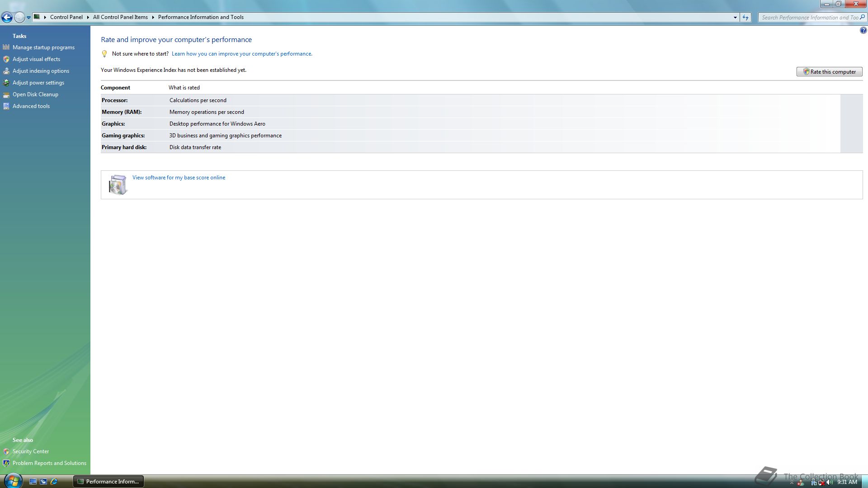Click the Open Disk Cleanup icon

(6, 94)
